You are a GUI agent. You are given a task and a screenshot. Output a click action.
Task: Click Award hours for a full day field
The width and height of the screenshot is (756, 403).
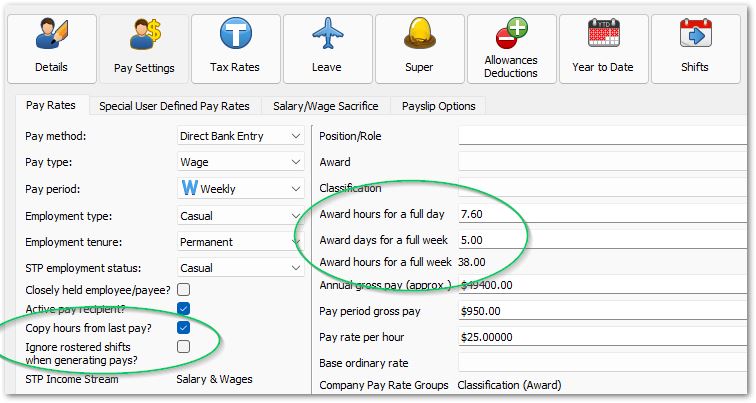(603, 214)
